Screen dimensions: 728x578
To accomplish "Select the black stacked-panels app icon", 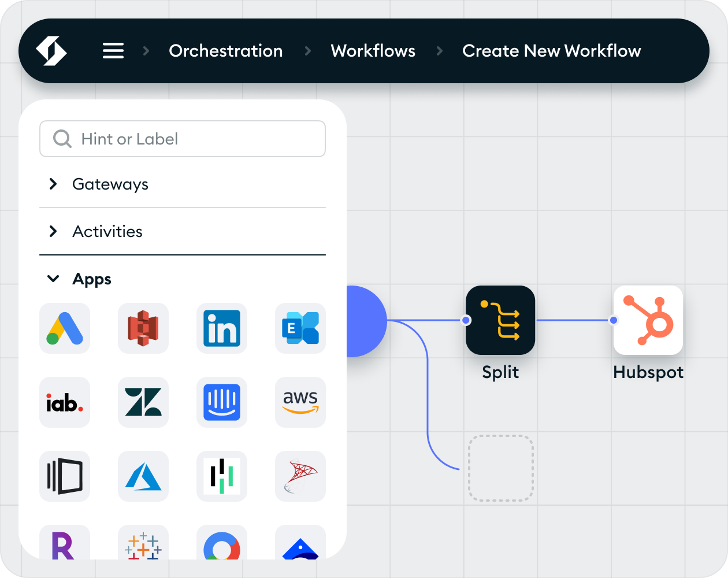I will (x=65, y=476).
